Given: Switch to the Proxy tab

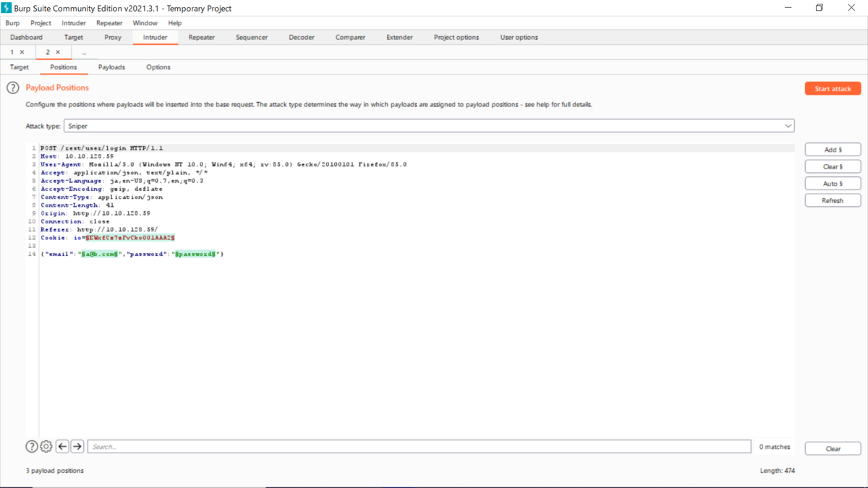Looking at the screenshot, I should [113, 38].
